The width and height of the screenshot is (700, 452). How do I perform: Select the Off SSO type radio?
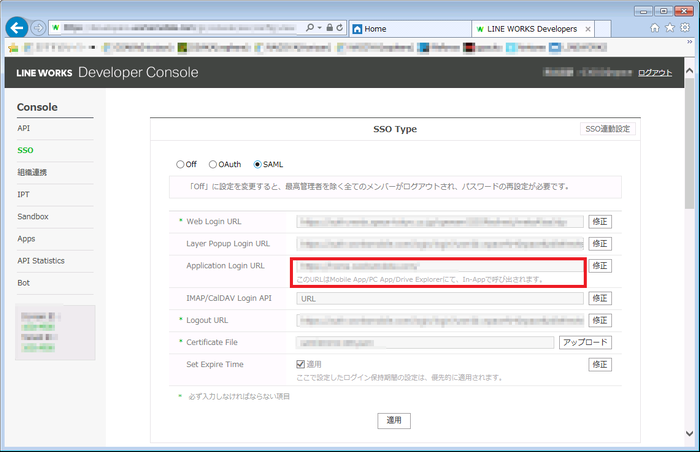(x=180, y=164)
